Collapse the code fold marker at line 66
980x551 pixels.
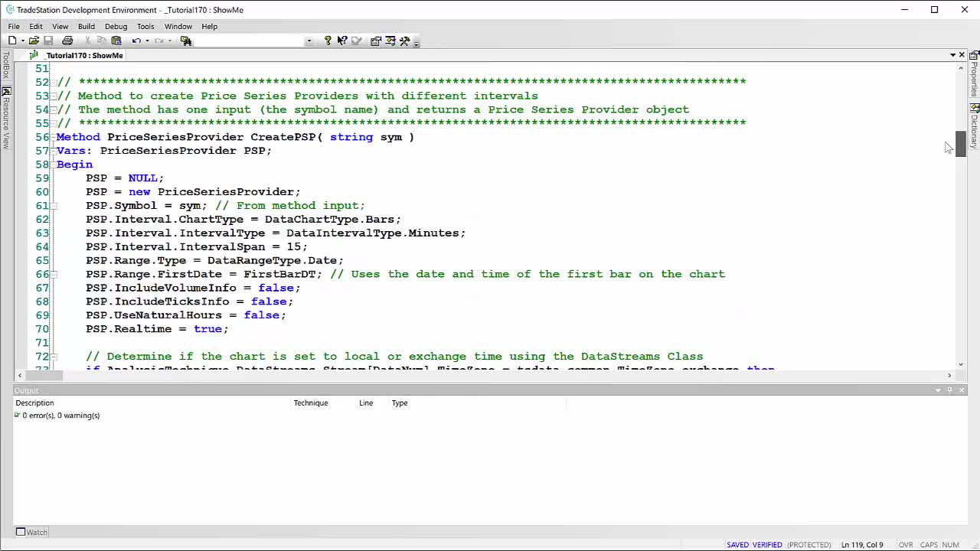point(54,275)
